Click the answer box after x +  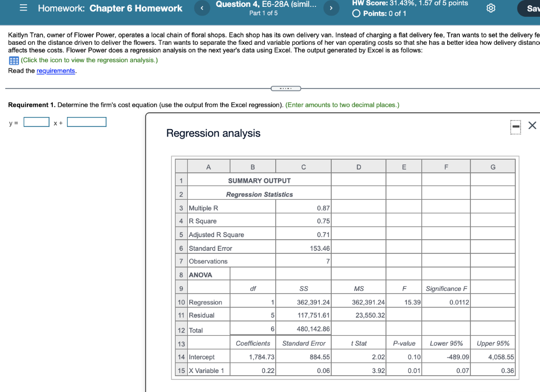coord(86,122)
